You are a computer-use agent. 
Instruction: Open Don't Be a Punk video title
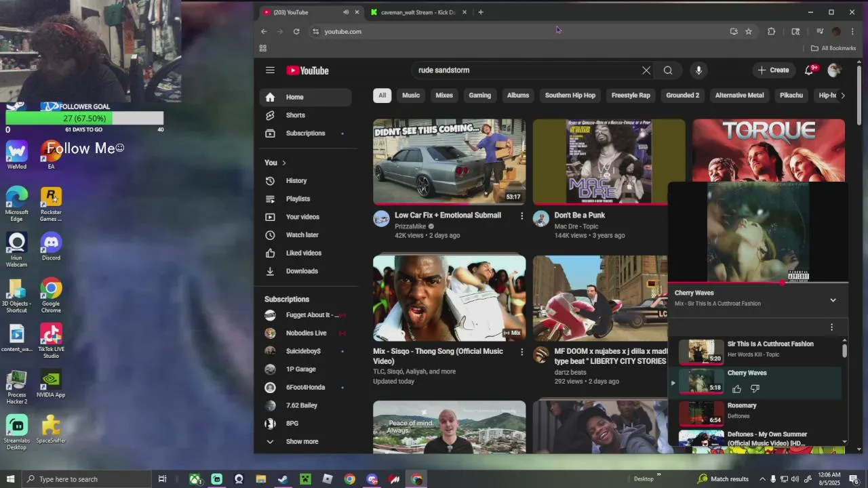tap(579, 216)
